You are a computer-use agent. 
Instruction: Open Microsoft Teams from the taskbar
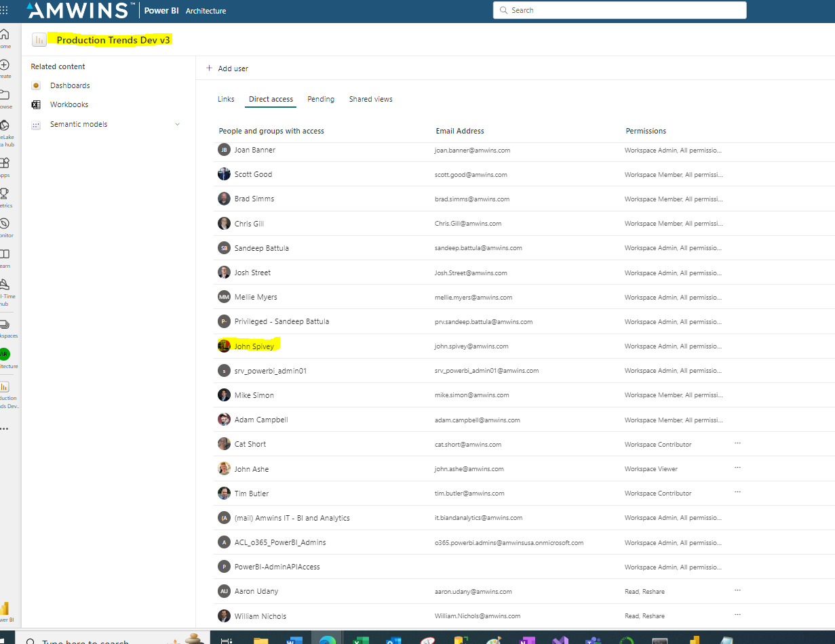[593, 639]
